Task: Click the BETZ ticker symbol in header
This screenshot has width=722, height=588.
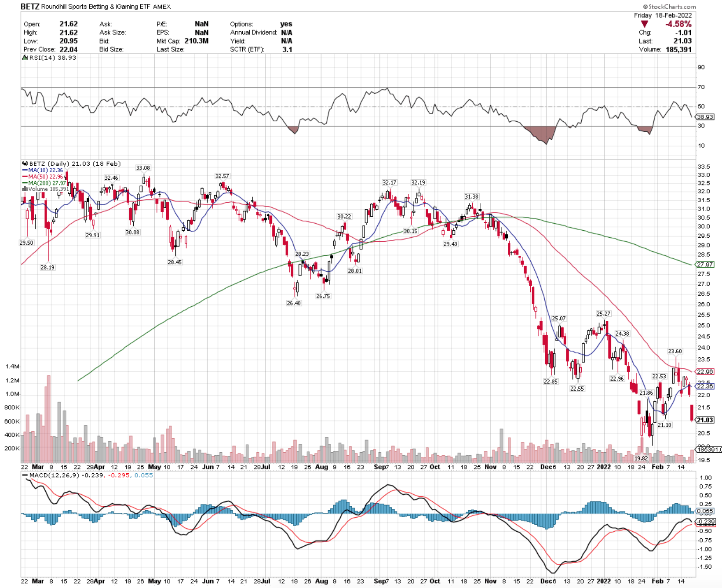Action: (x=30, y=7)
